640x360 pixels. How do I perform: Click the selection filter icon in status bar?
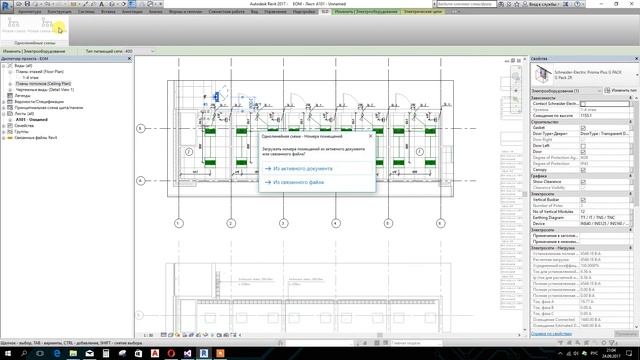[x=612, y=343]
